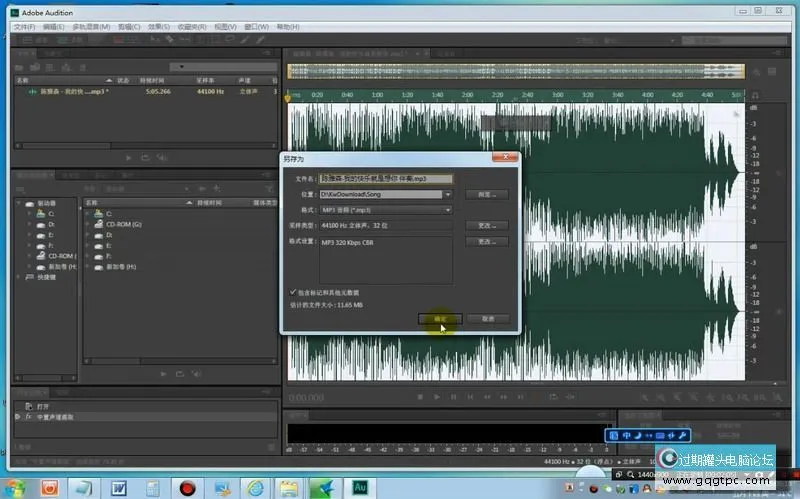Open the MP3 format dropdown
Screen dimensions: 800x499
448,210
